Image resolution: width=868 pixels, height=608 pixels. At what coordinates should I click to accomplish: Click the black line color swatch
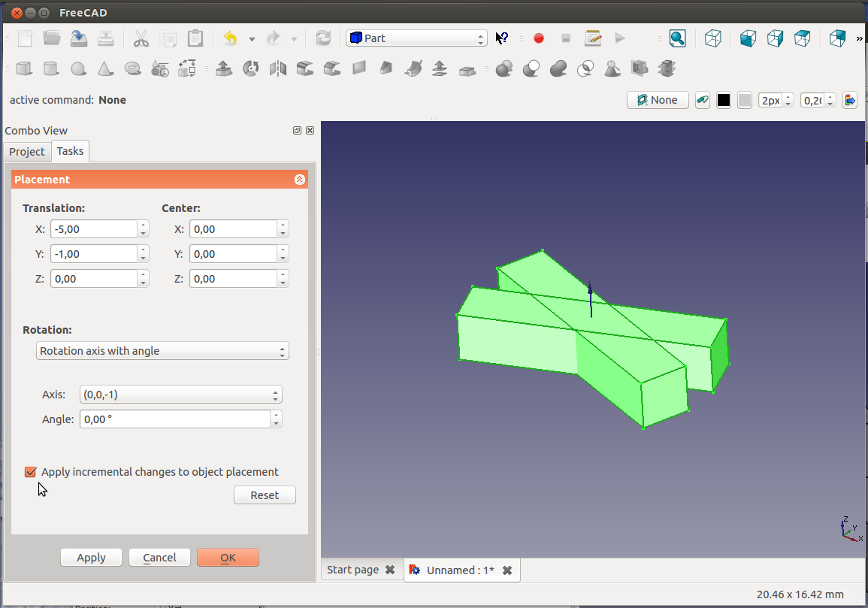(723, 100)
